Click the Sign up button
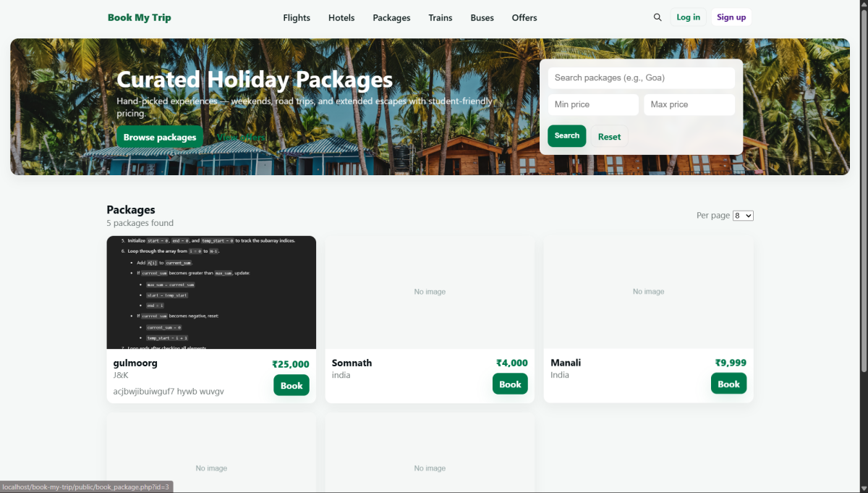Viewport: 868px width, 493px height. tap(731, 17)
